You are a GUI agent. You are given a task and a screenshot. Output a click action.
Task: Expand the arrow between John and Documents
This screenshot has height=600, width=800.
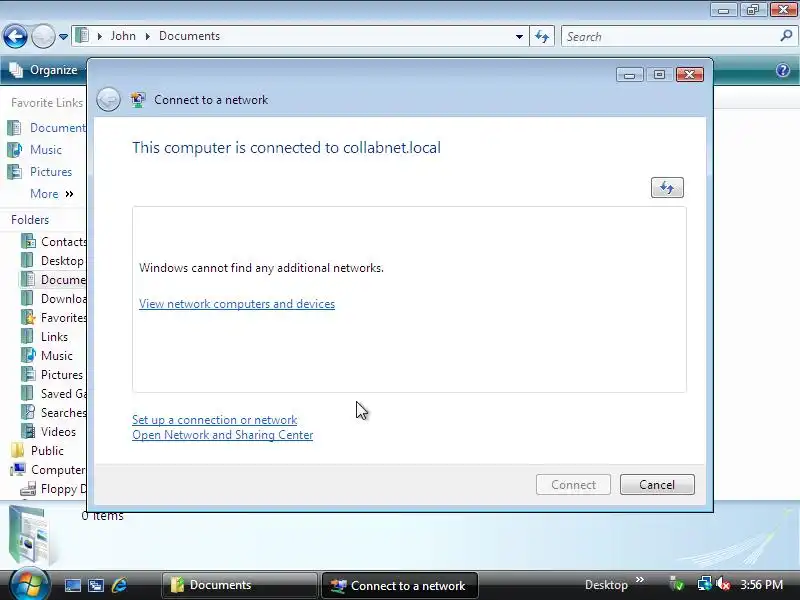point(147,37)
